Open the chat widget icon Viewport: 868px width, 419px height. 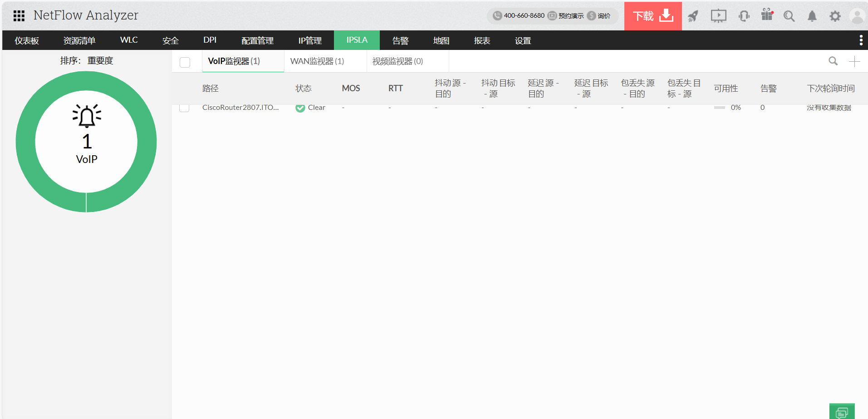pyautogui.click(x=842, y=412)
